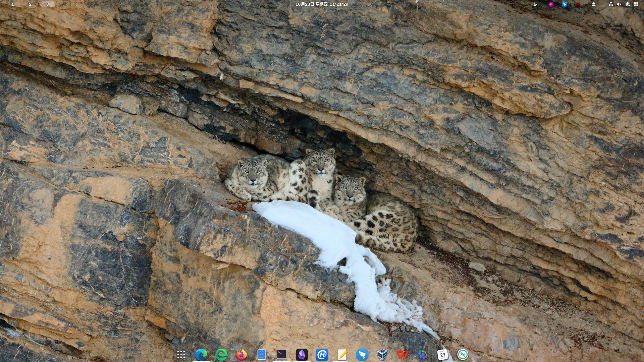
Task: Open the calendar app showing 27
Action: (443, 355)
